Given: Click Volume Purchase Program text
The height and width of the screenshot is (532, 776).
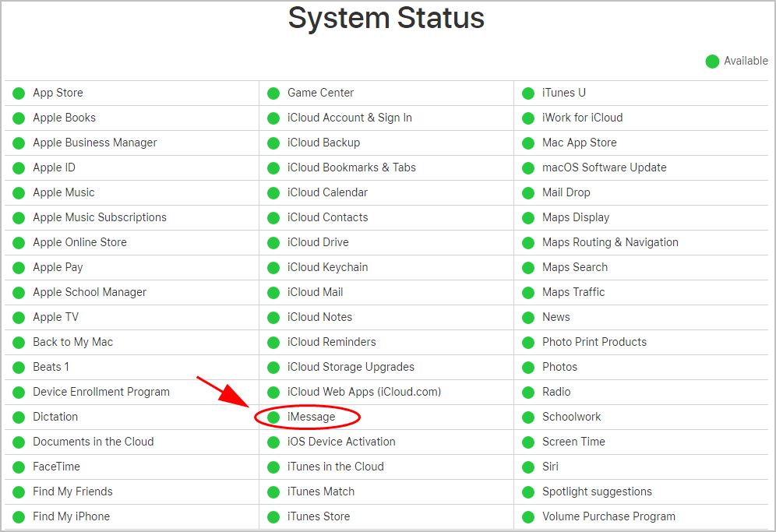Looking at the screenshot, I should point(608,516).
